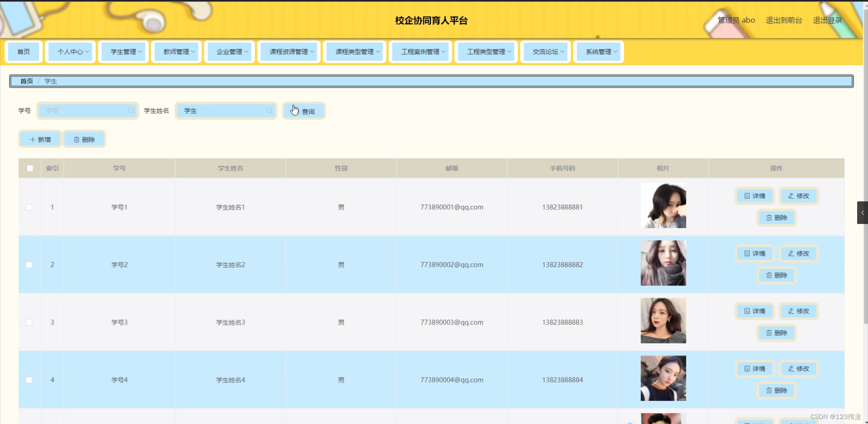Image resolution: width=868 pixels, height=424 pixels.
Task: Click the 退出登录 link
Action: [x=828, y=20]
